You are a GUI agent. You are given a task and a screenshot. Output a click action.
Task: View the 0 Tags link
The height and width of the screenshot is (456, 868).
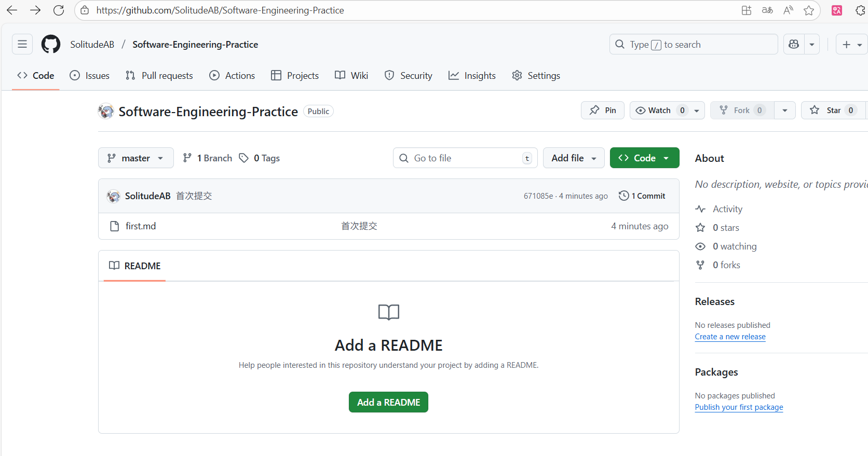[259, 158]
